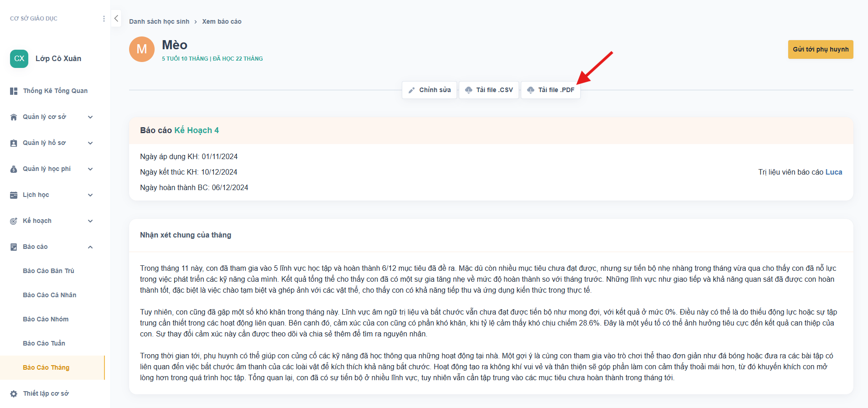Click the CX class avatar icon
Screen dimensions: 868x408
tap(19, 59)
